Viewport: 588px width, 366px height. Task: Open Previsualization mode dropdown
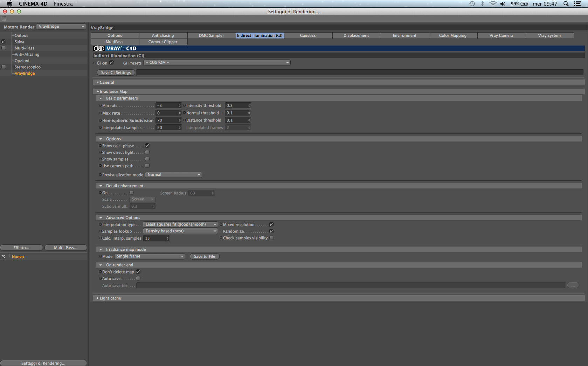coord(173,175)
